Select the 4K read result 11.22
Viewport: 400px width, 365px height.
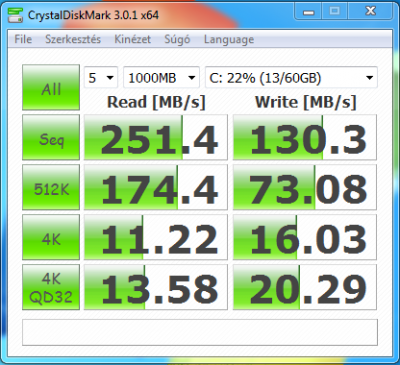(156, 237)
